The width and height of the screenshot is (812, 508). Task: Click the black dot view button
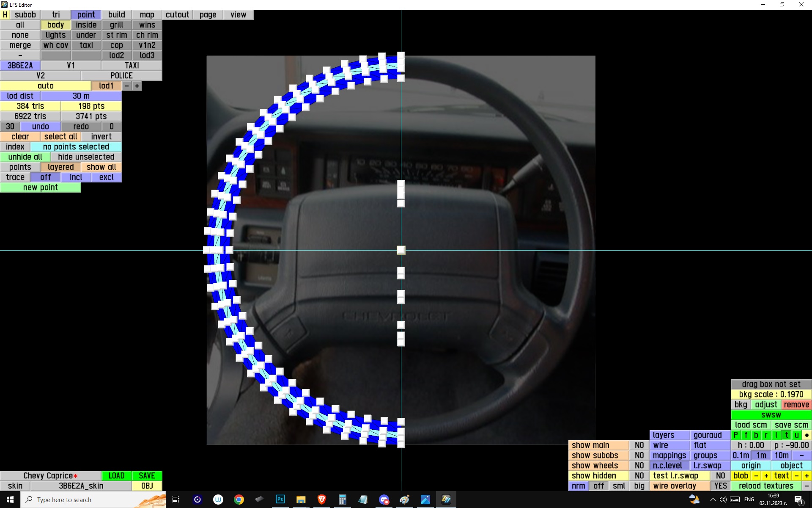pyautogui.click(x=807, y=435)
